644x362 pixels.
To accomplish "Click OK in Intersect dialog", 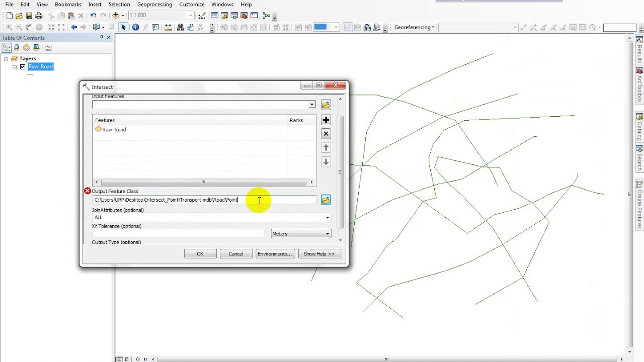I will [200, 254].
